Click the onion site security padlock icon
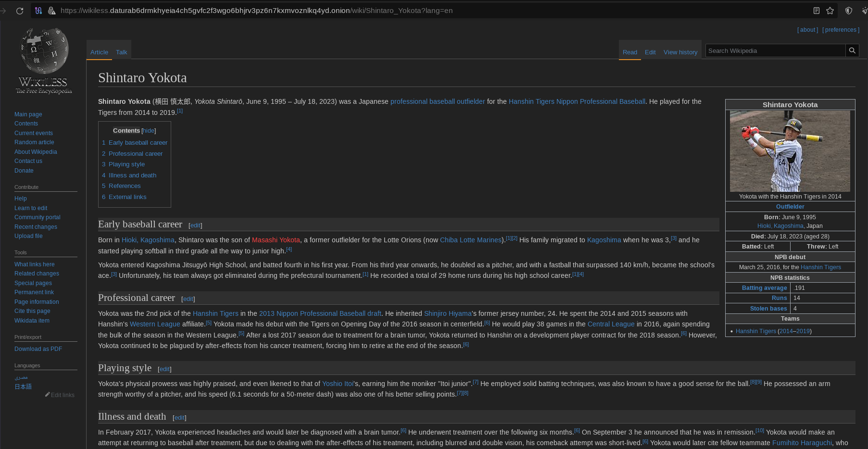The image size is (868, 449). pos(51,11)
